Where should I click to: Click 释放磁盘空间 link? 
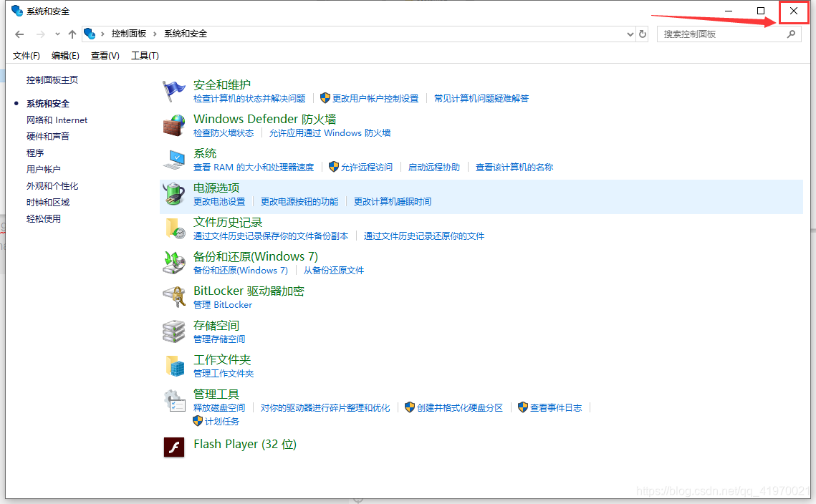click(x=219, y=408)
